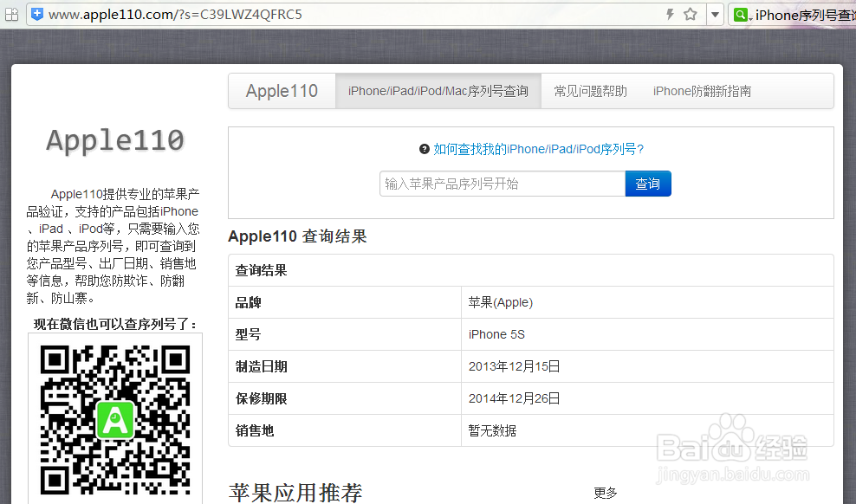Click the 制造日期 row label
Image resolution: width=856 pixels, height=504 pixels.
click(261, 366)
